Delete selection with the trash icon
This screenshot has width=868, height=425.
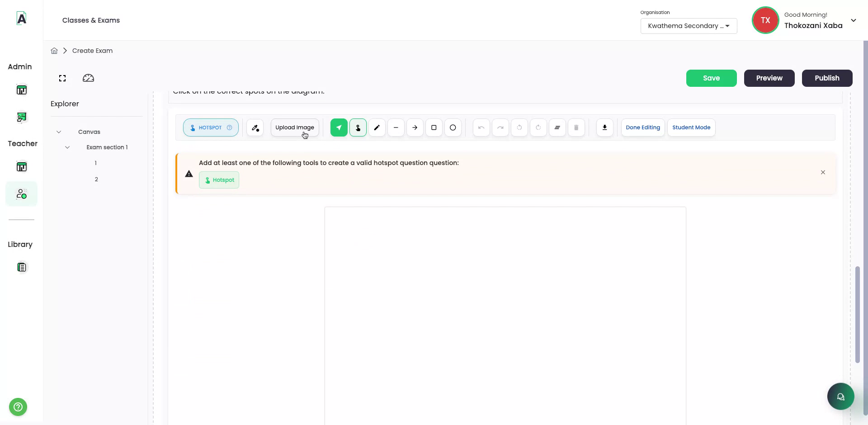click(576, 127)
